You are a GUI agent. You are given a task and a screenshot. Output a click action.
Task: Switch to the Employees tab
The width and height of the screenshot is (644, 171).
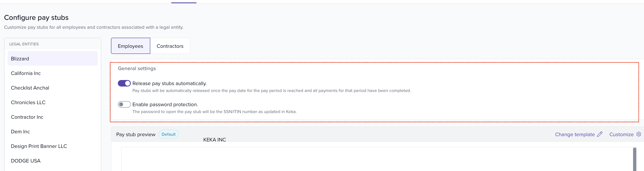click(130, 46)
